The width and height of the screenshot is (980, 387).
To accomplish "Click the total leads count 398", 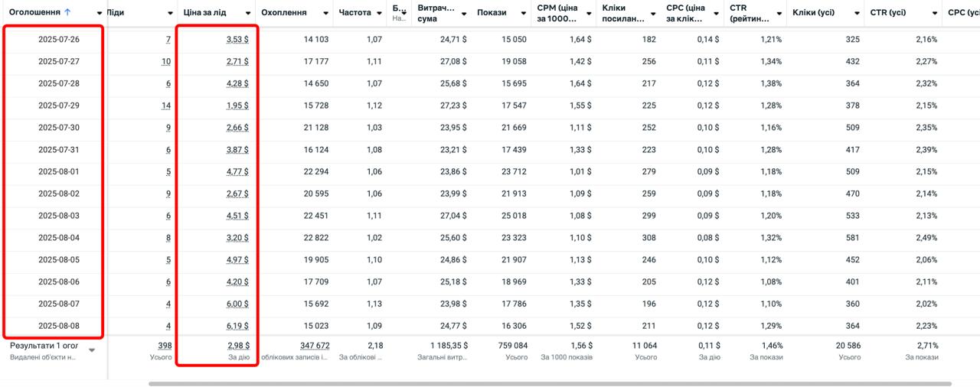I will [164, 346].
